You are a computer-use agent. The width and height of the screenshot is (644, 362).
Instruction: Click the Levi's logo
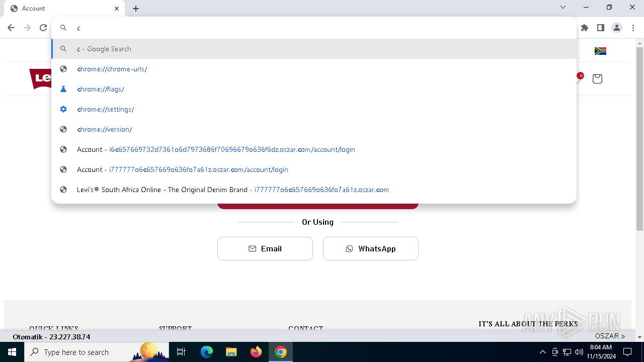(x=41, y=79)
